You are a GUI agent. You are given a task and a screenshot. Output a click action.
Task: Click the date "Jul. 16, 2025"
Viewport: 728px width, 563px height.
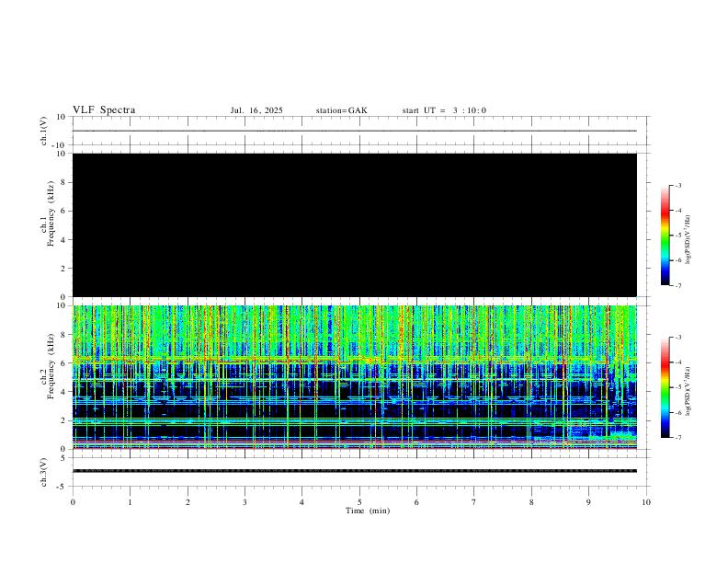pyautogui.click(x=256, y=110)
